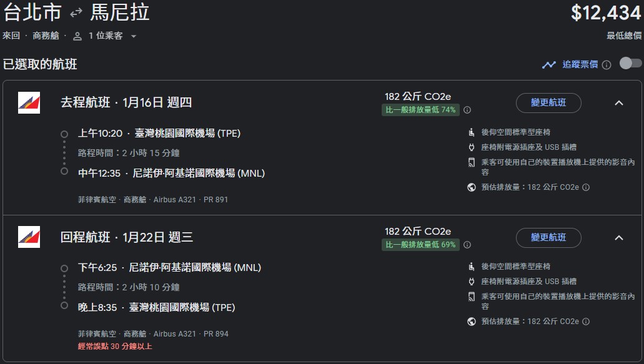Click the USB power outlet icon on return flight
The image size is (644, 364).
coord(470,281)
